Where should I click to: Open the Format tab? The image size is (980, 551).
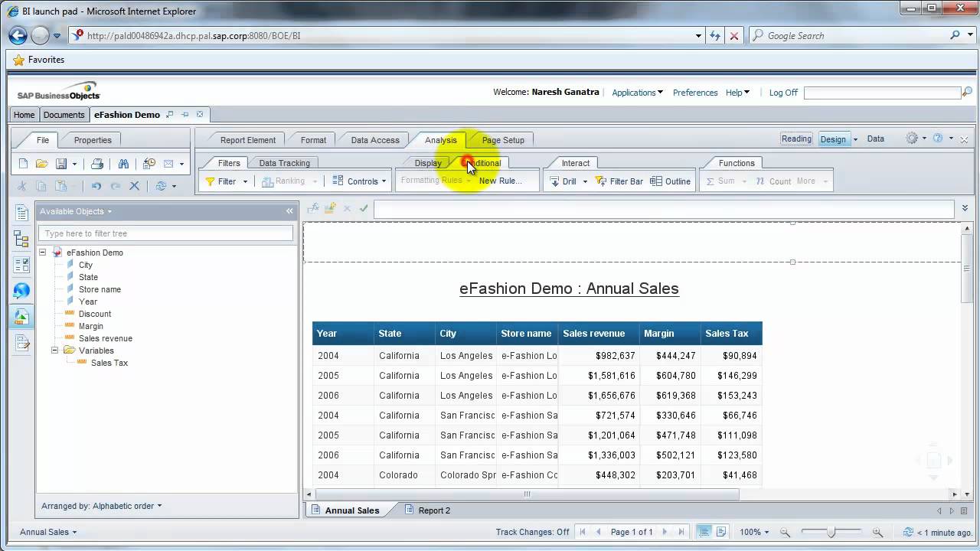(313, 140)
